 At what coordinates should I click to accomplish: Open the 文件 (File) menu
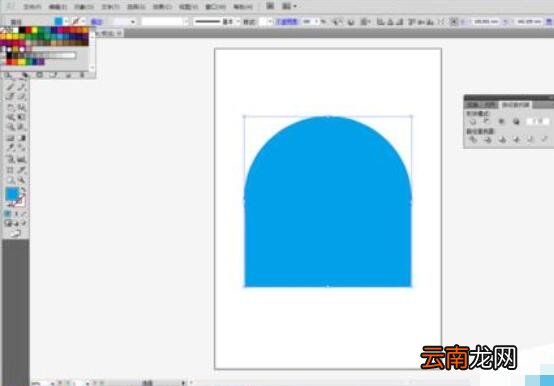coord(32,7)
